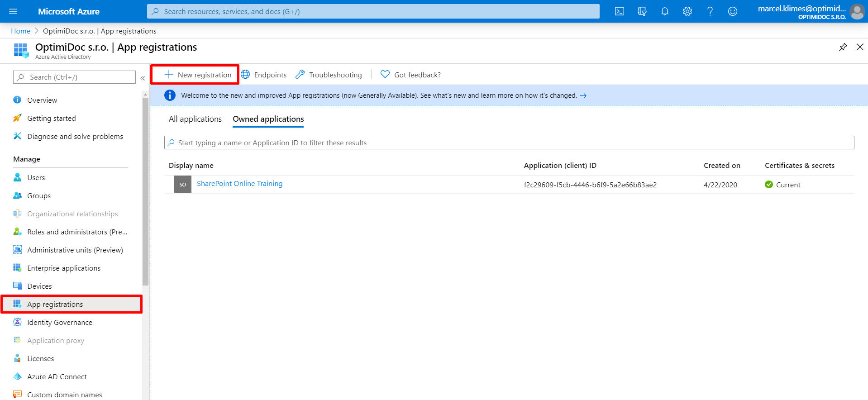The height and width of the screenshot is (400, 868).
Task: Focus the application name filter field
Action: click(x=509, y=143)
